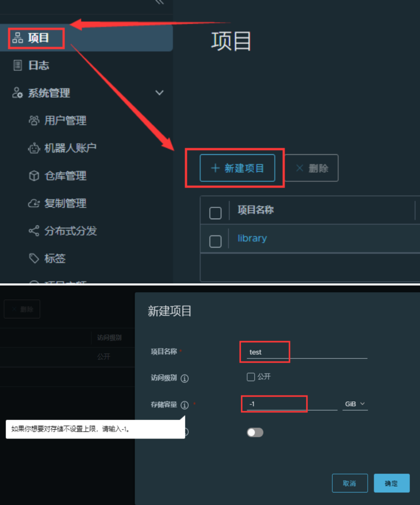Collapse the 系统管理 menu chevron
This screenshot has width=420, height=505.
click(159, 92)
